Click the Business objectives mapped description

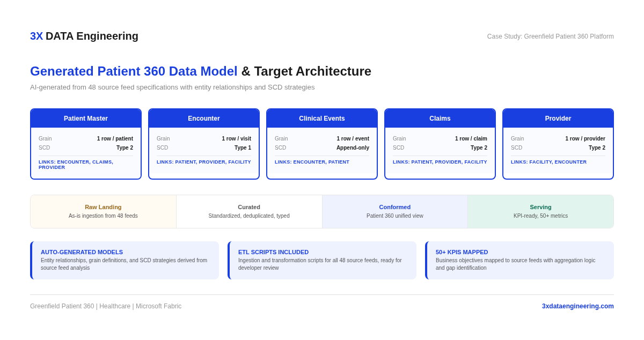click(515, 264)
